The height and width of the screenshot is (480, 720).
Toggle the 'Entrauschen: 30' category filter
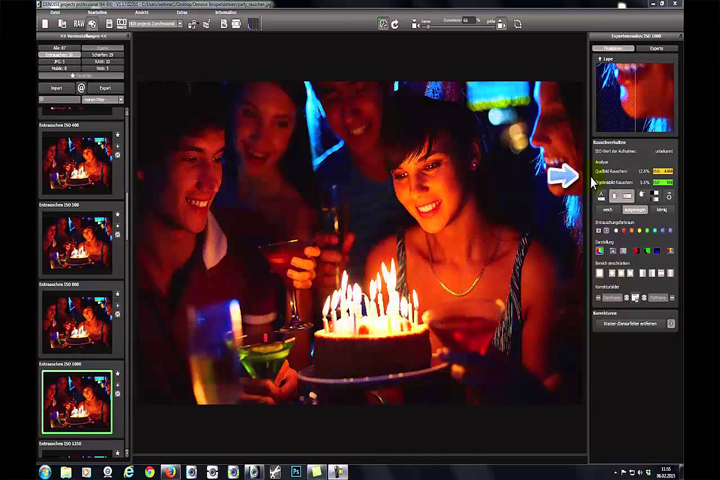coord(59,55)
